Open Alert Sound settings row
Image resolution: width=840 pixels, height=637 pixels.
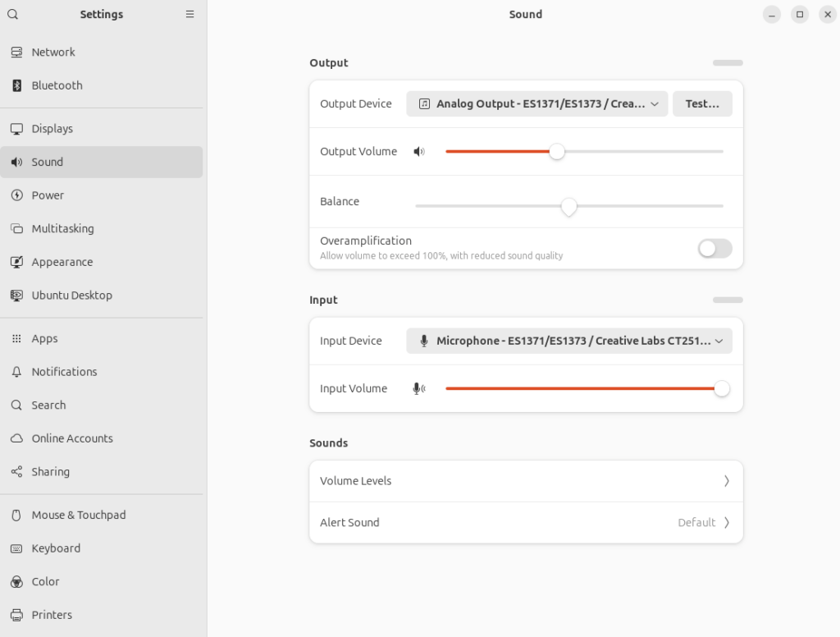click(526, 523)
